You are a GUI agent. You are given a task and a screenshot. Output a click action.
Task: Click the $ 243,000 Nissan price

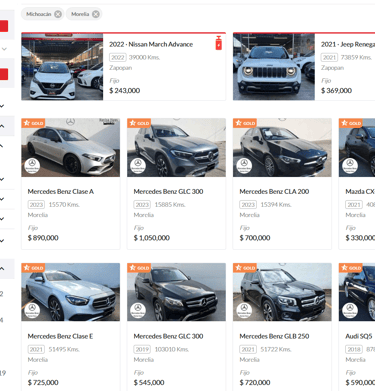125,91
